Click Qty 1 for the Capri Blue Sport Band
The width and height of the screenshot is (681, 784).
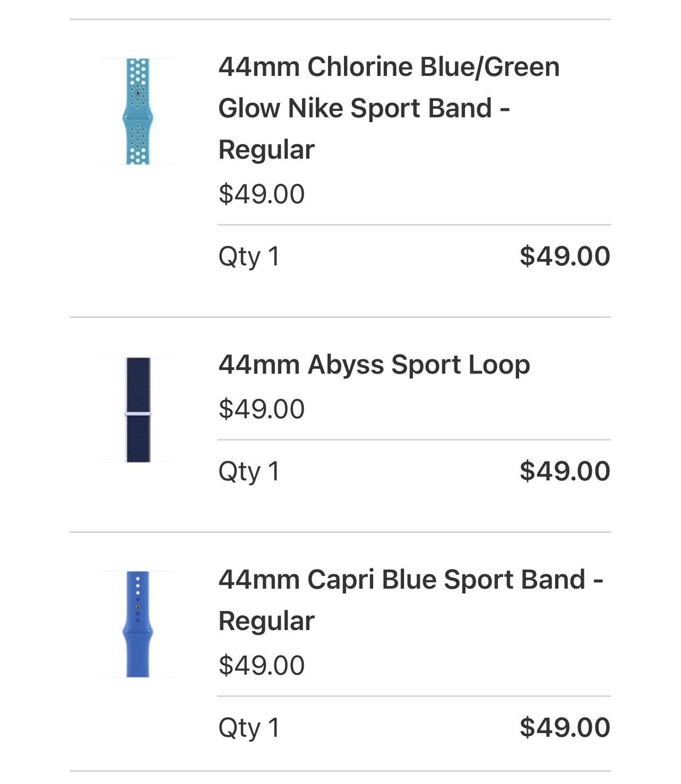pyautogui.click(x=249, y=728)
